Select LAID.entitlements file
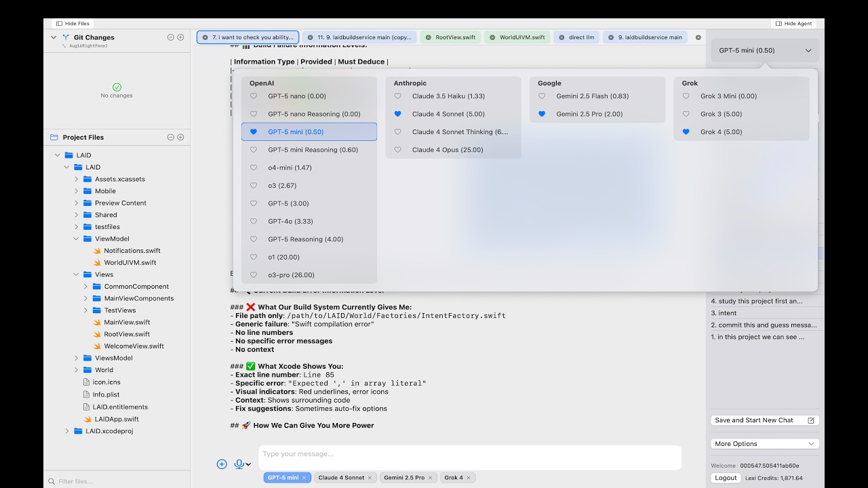 (120, 407)
